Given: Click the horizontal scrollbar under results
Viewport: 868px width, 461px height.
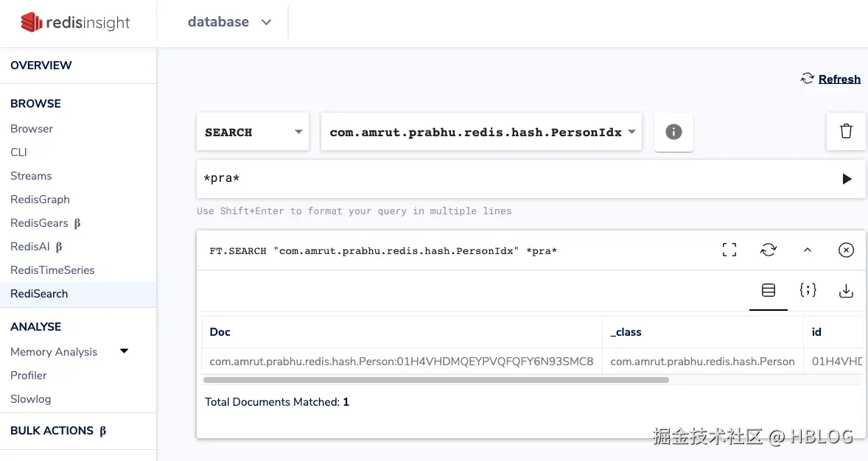Looking at the screenshot, I should [x=436, y=380].
